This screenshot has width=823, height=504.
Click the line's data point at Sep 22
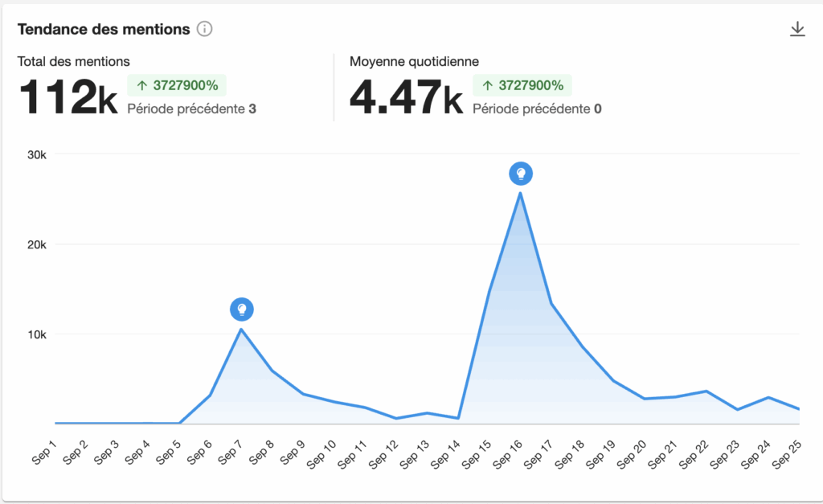tap(706, 391)
